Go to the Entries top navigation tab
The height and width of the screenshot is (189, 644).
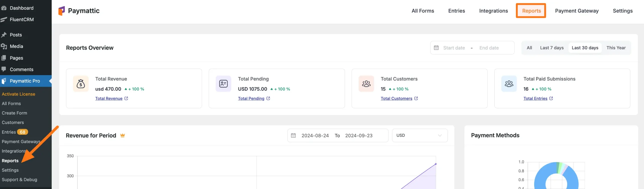(457, 11)
